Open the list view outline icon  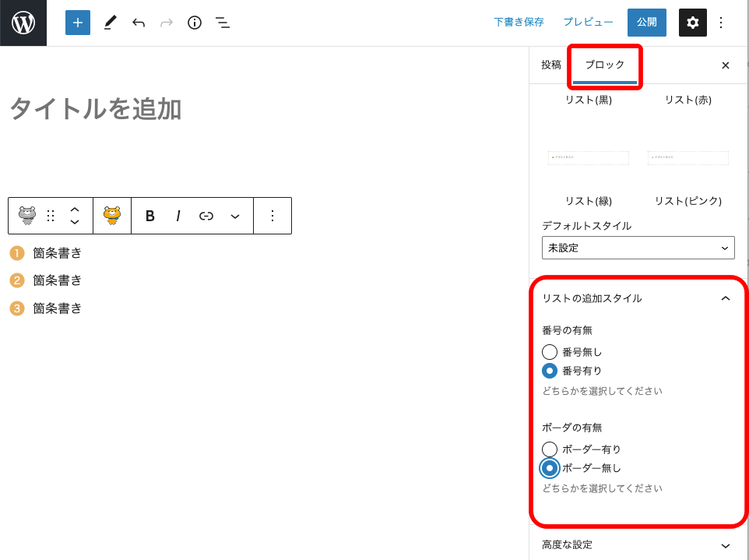point(223,23)
